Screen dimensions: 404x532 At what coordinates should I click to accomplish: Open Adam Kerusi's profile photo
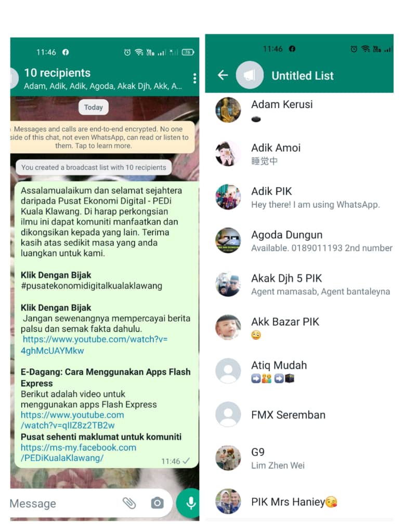(x=228, y=110)
